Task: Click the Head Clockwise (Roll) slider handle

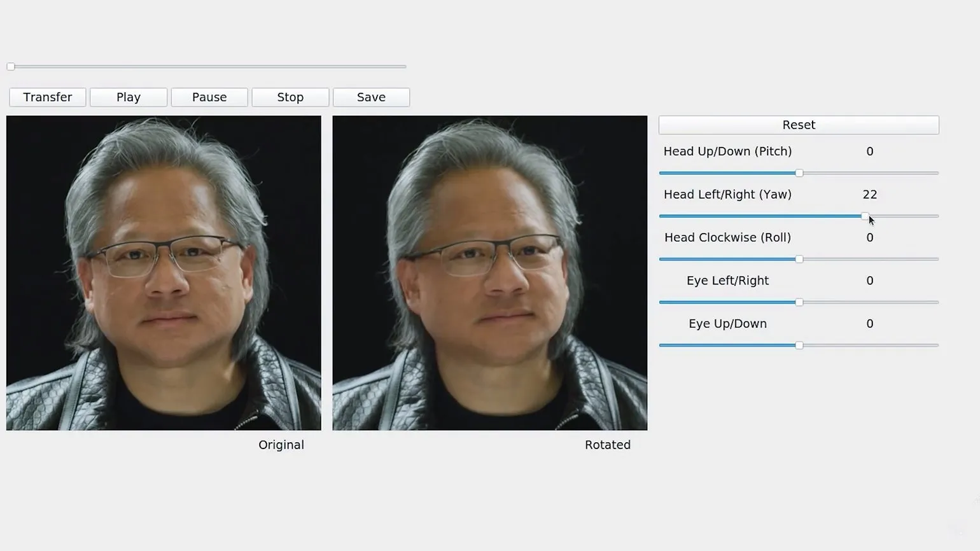Action: coord(799,259)
